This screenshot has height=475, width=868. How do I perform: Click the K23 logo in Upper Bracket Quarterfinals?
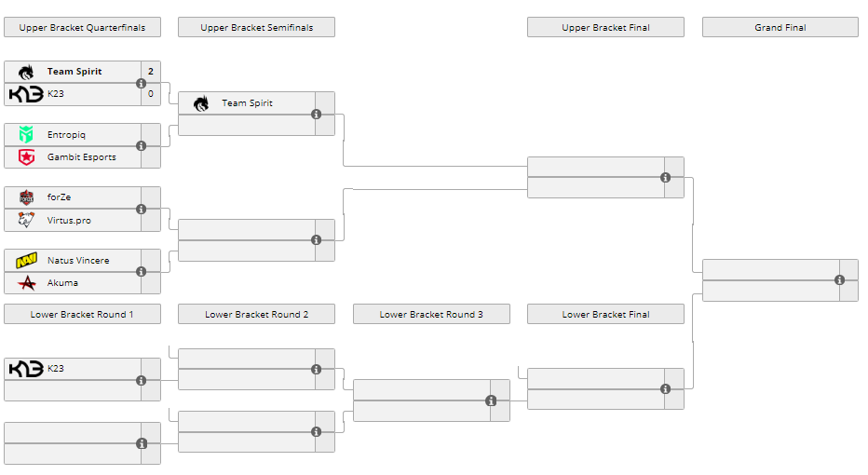(26, 94)
